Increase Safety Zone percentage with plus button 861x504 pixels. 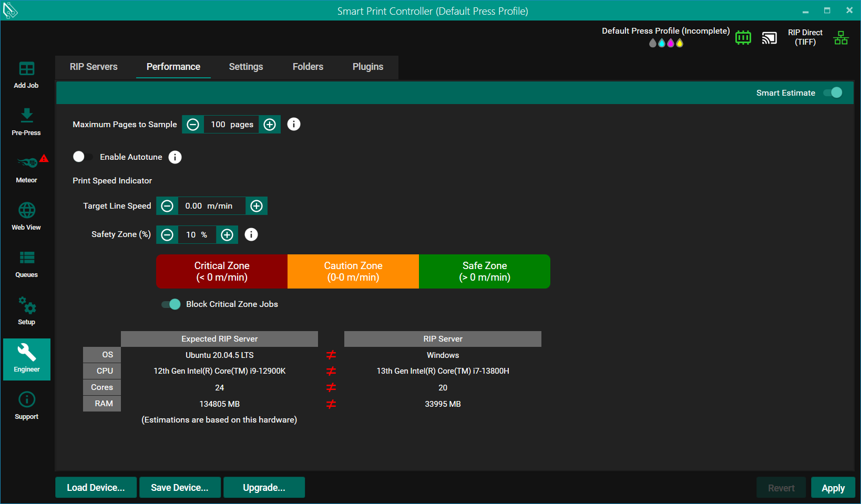(227, 235)
